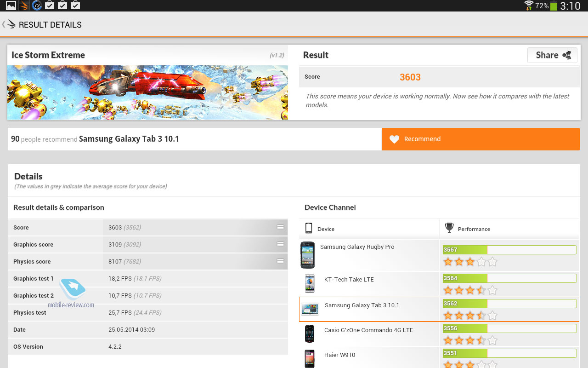Click the 3564 performance bar
The image size is (588, 368).
509,278
